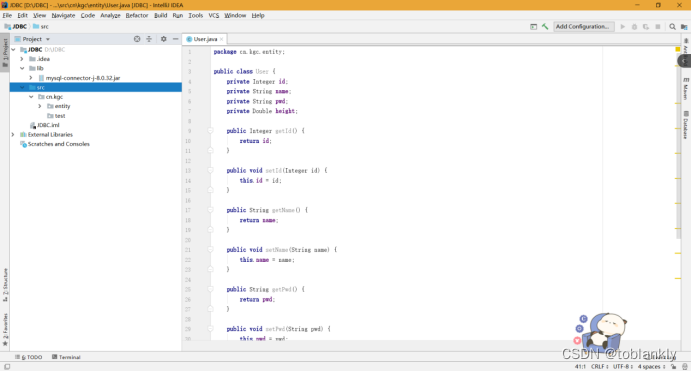This screenshot has width=692, height=371.
Task: Expand the entity package node
Action: tap(40, 106)
